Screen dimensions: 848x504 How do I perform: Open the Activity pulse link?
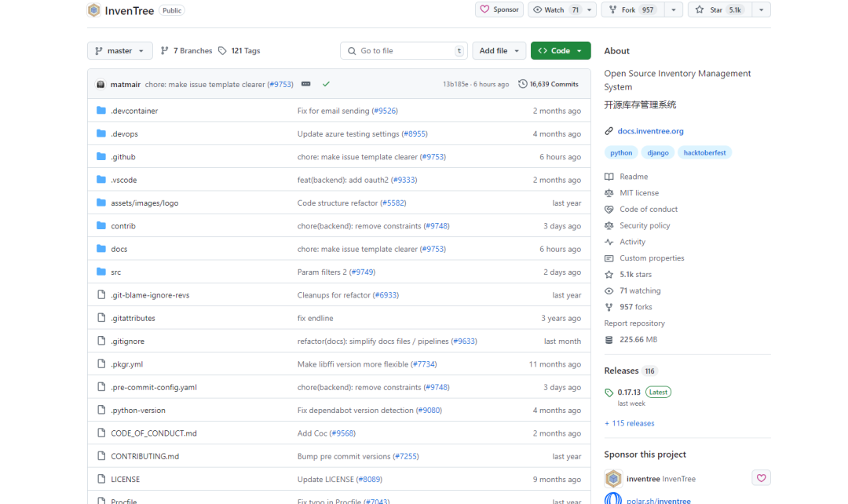pyautogui.click(x=625, y=242)
